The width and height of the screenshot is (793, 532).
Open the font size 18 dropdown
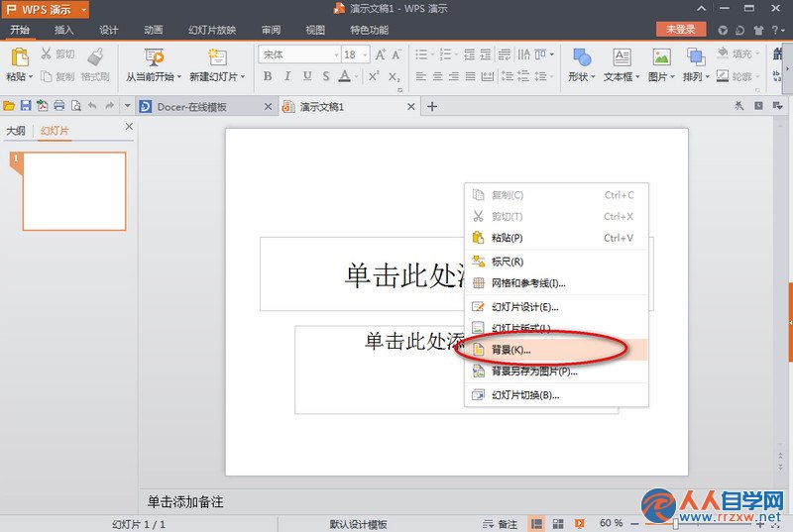(365, 54)
